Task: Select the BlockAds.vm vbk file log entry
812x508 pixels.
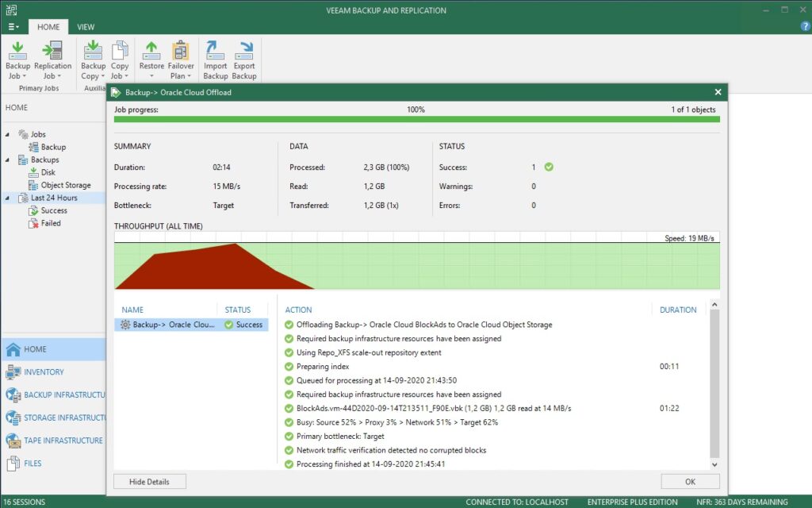Action: coord(427,409)
